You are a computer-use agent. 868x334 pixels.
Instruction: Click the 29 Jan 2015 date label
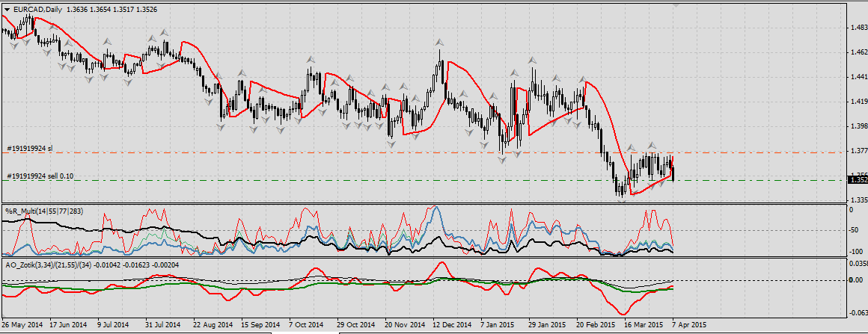pos(548,324)
